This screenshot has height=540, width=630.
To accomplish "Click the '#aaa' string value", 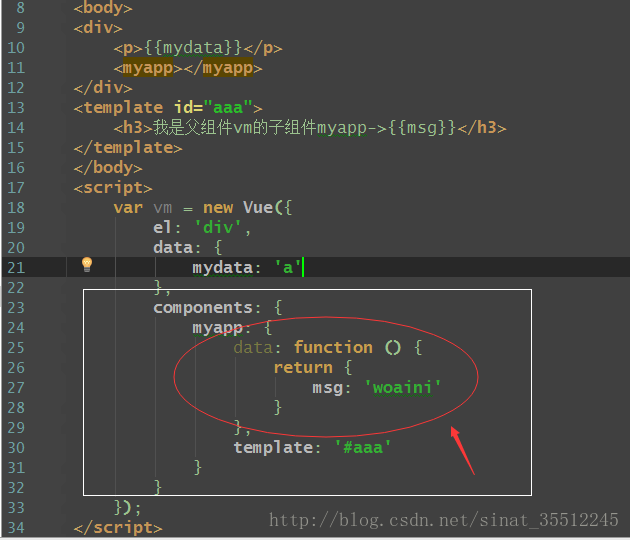I will [363, 448].
